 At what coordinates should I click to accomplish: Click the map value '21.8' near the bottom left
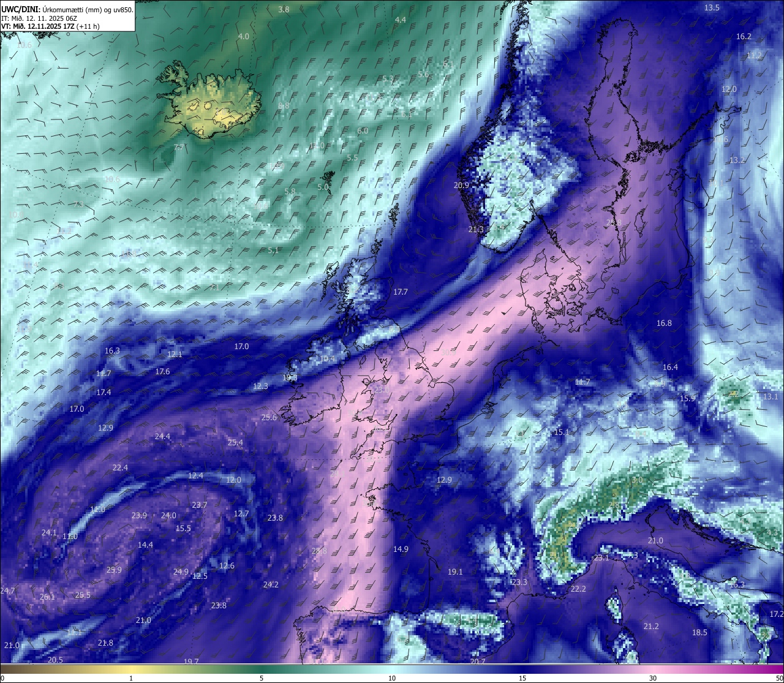pyautogui.click(x=105, y=643)
